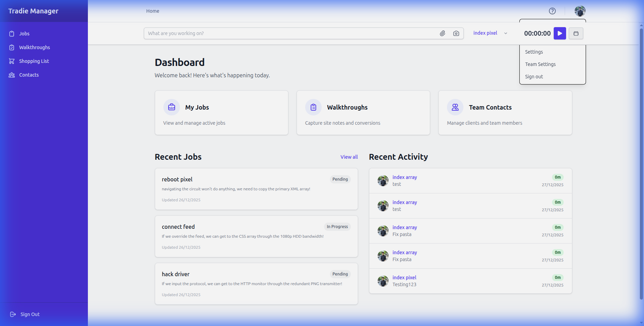
Task: Open the My Jobs dashboard card
Action: click(x=221, y=113)
